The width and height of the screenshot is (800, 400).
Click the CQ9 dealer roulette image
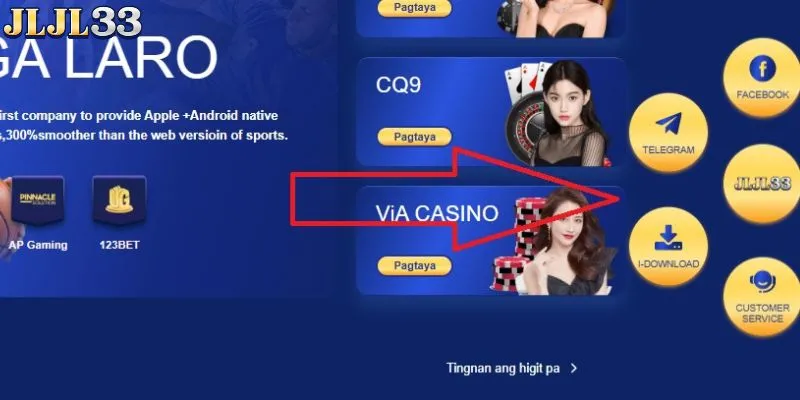coord(557,113)
